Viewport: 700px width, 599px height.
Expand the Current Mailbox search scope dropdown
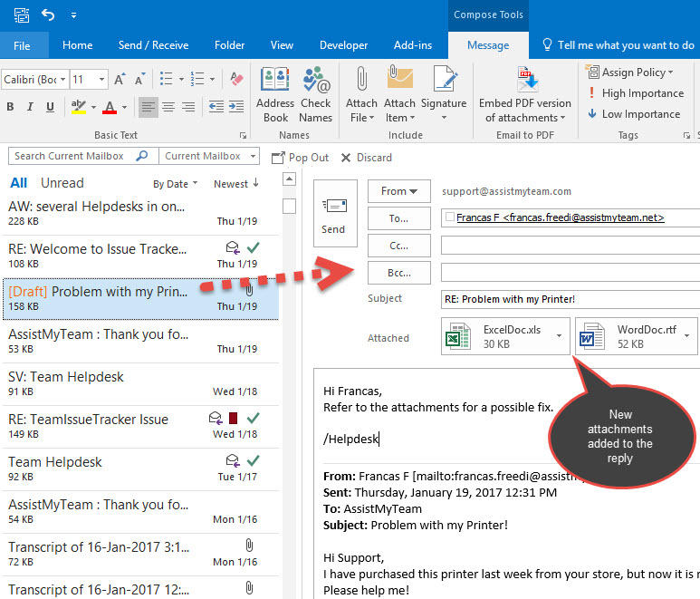click(x=254, y=156)
